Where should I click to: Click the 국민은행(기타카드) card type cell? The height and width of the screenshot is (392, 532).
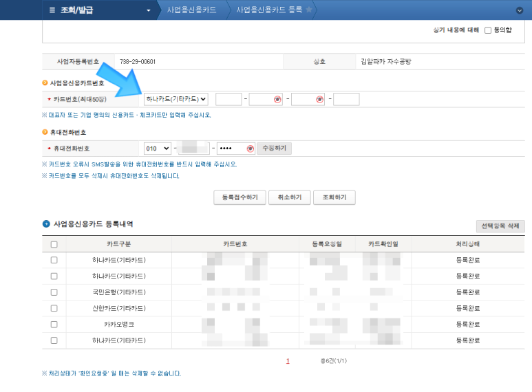click(119, 292)
